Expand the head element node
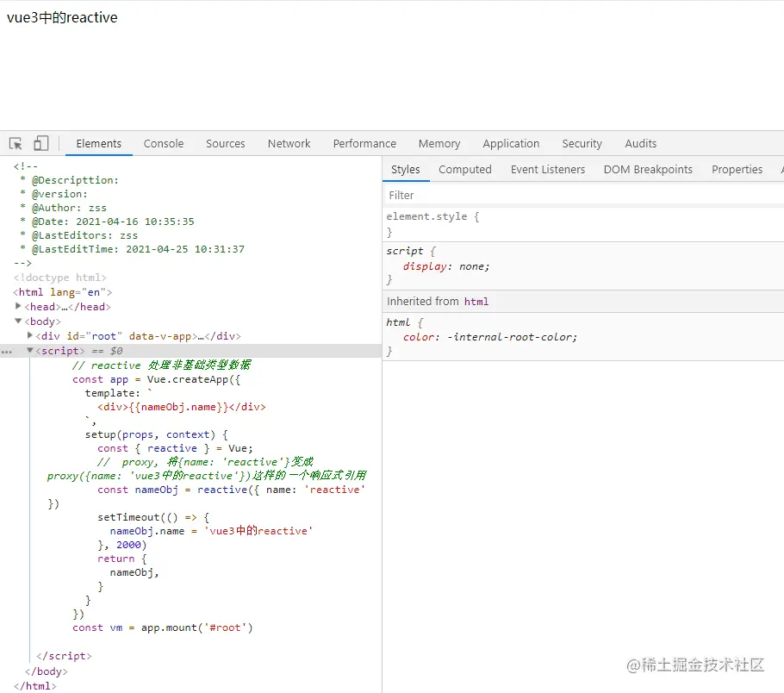Viewport: 784px width, 693px height. (x=19, y=306)
